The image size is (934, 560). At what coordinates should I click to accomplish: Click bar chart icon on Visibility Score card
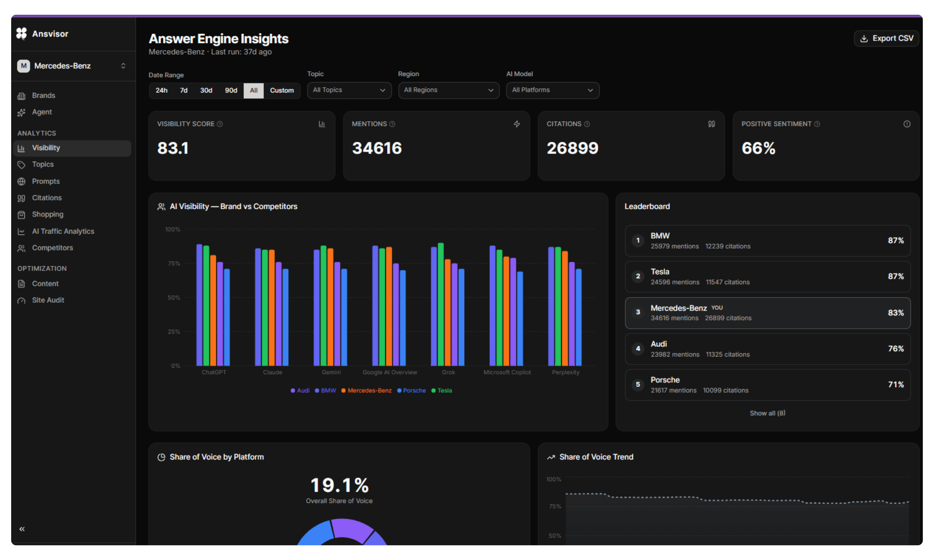click(322, 124)
